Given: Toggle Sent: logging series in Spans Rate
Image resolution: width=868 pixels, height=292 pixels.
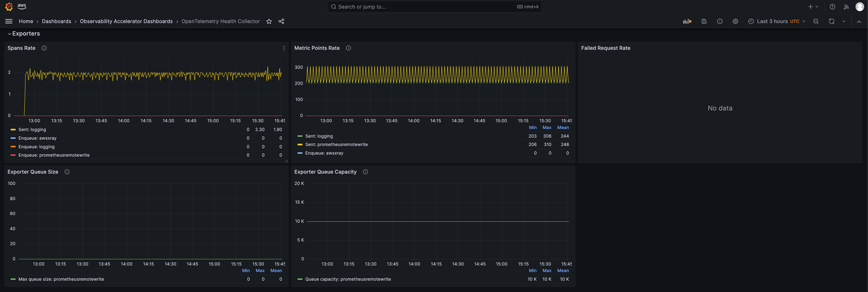Looking at the screenshot, I should pos(32,130).
